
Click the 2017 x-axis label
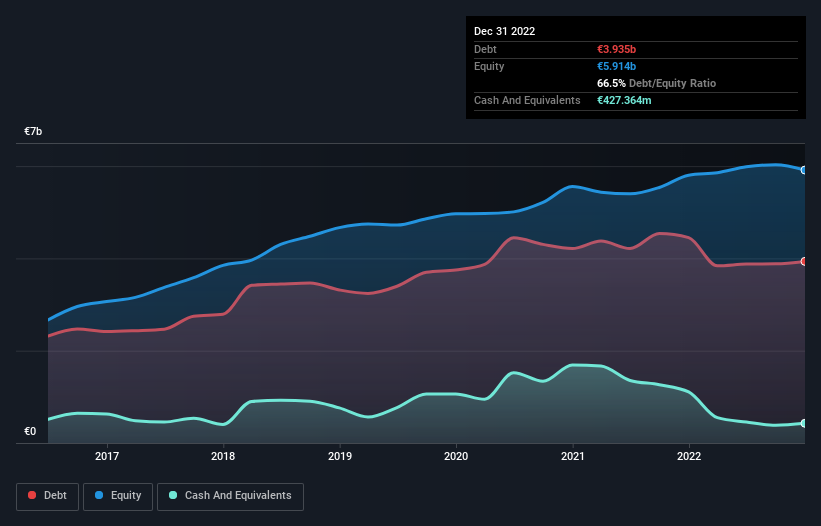[x=107, y=456]
